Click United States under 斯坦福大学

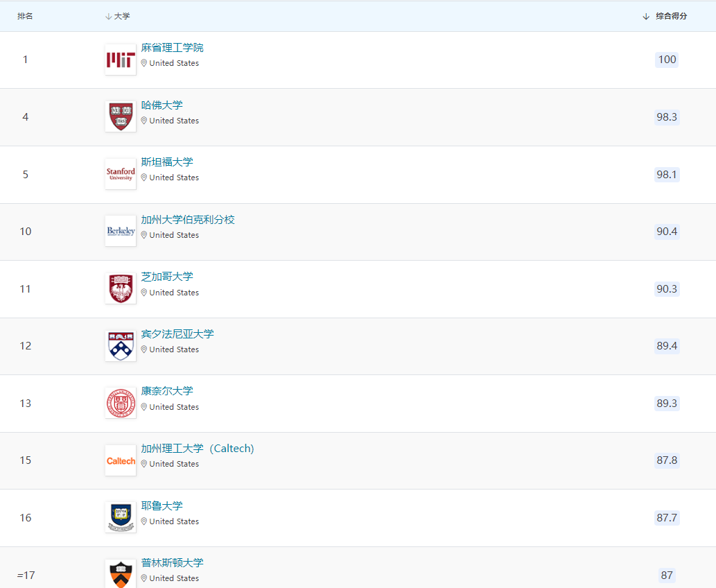pyautogui.click(x=174, y=178)
